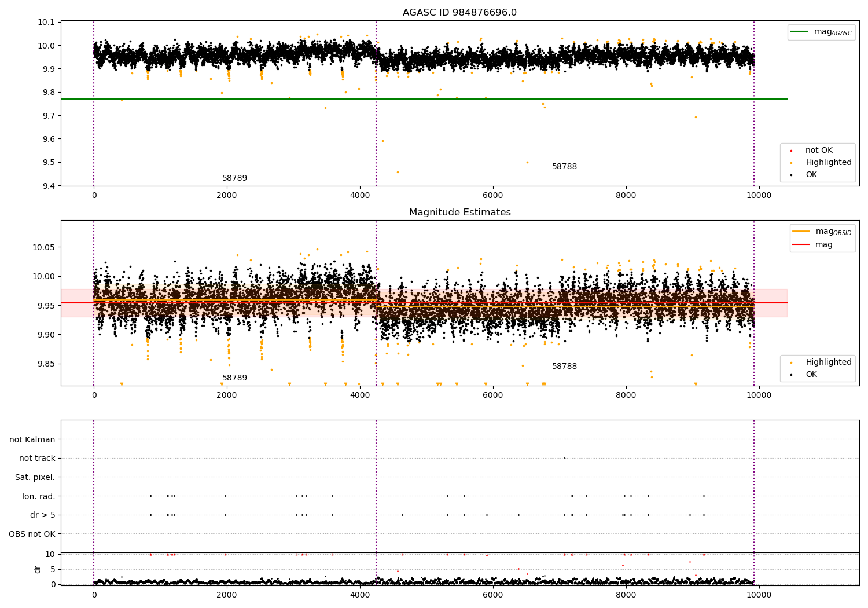868x608 pixels.
Task: Click the red 'not OK' legend marker in top plot
Action: [x=791, y=151]
